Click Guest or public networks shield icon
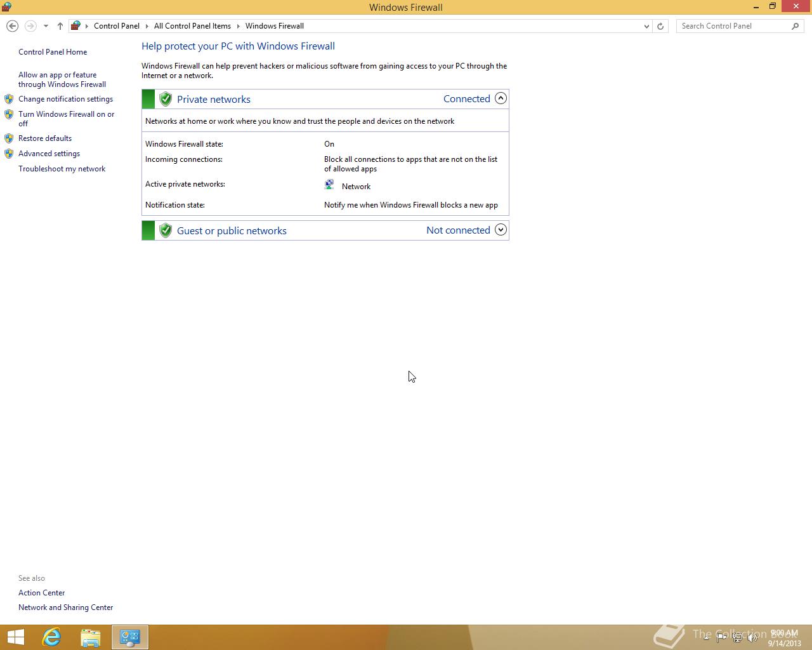 coord(166,230)
